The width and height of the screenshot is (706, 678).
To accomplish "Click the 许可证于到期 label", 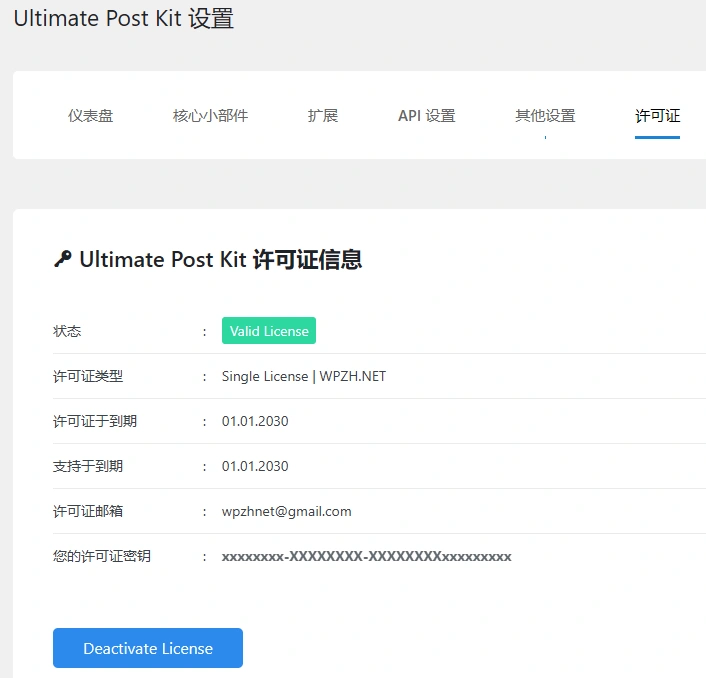I will click(x=95, y=421).
